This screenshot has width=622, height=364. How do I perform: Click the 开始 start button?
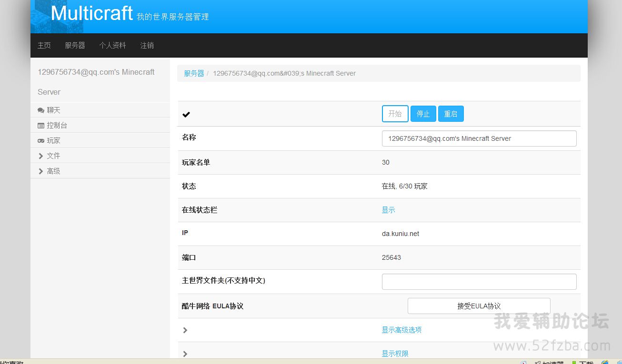coord(395,114)
